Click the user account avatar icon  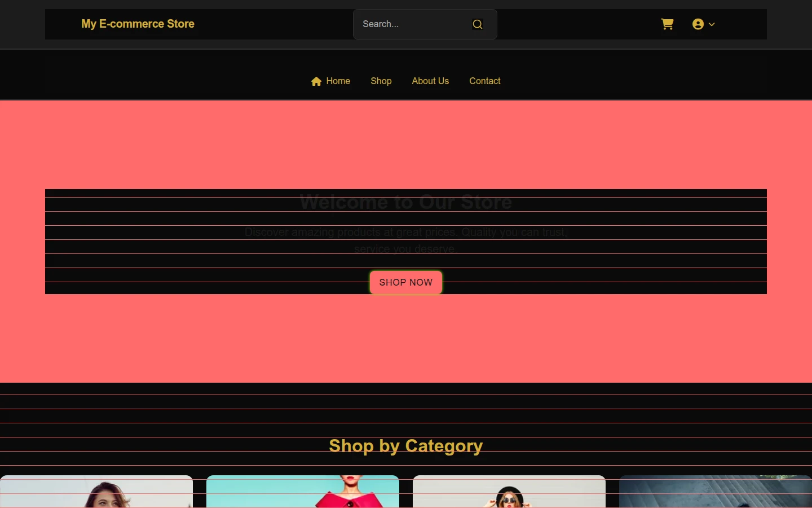tap(698, 24)
